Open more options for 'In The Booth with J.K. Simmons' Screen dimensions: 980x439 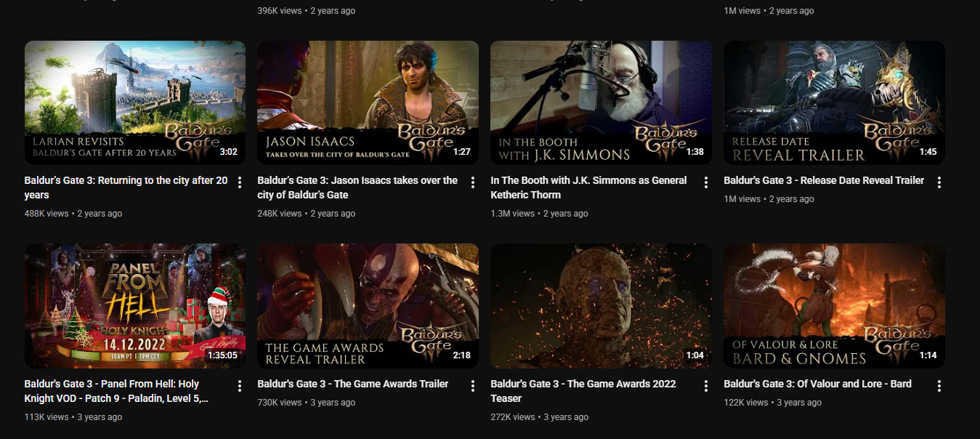click(706, 182)
